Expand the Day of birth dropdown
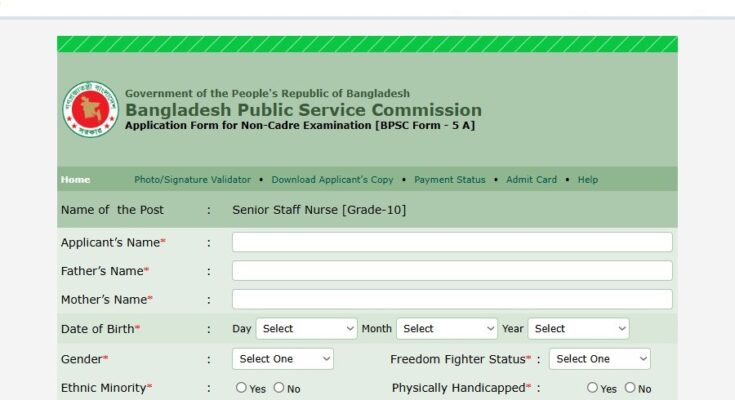The height and width of the screenshot is (400, 735). pyautogui.click(x=306, y=328)
